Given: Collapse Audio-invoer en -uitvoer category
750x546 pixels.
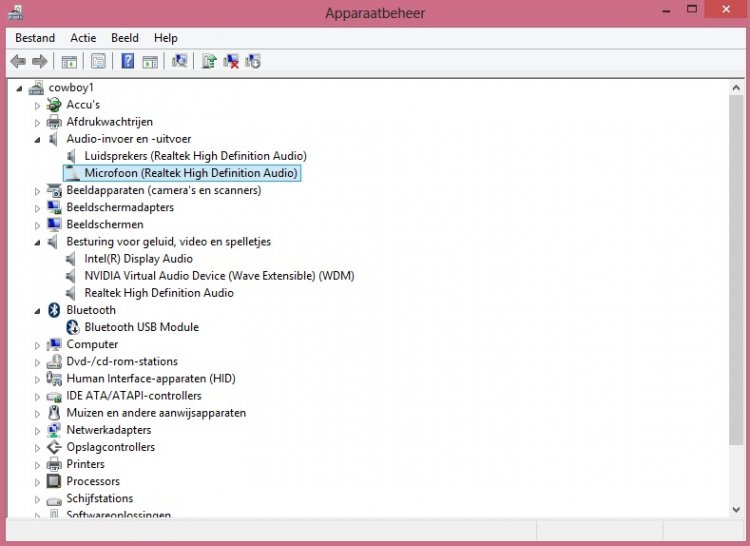Looking at the screenshot, I should pyautogui.click(x=37, y=140).
